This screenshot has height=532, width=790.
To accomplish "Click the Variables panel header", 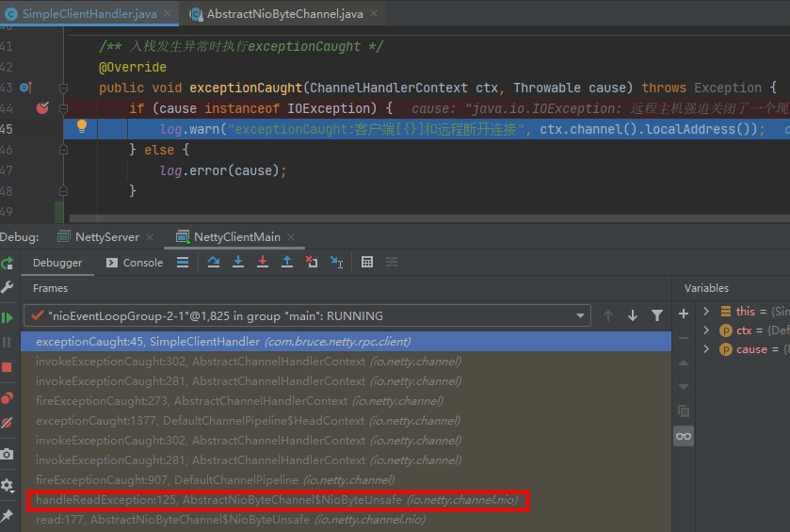I will click(x=706, y=288).
